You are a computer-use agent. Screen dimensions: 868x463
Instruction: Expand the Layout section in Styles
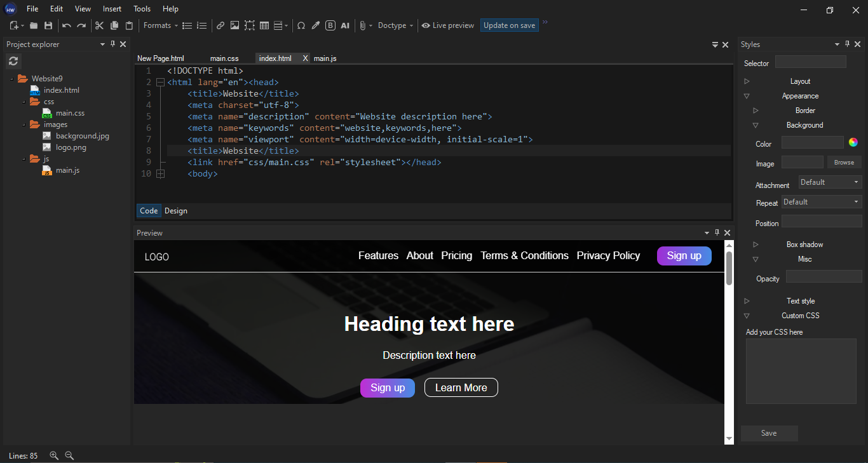point(747,81)
